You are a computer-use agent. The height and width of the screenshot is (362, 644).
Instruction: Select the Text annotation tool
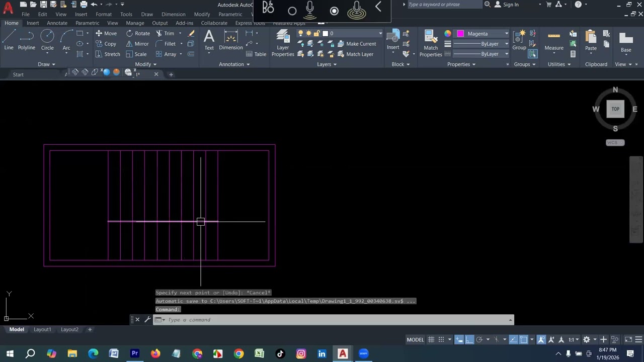[x=209, y=40]
